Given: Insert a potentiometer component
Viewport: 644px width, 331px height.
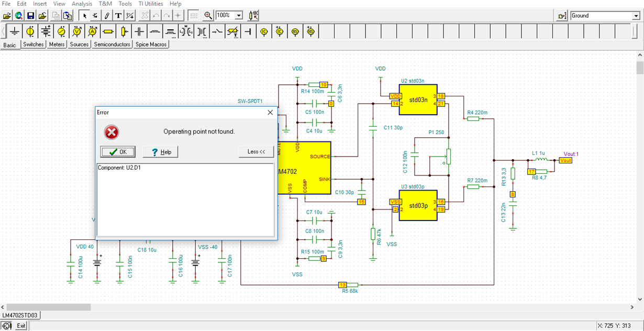Looking at the screenshot, I should tap(124, 31).
